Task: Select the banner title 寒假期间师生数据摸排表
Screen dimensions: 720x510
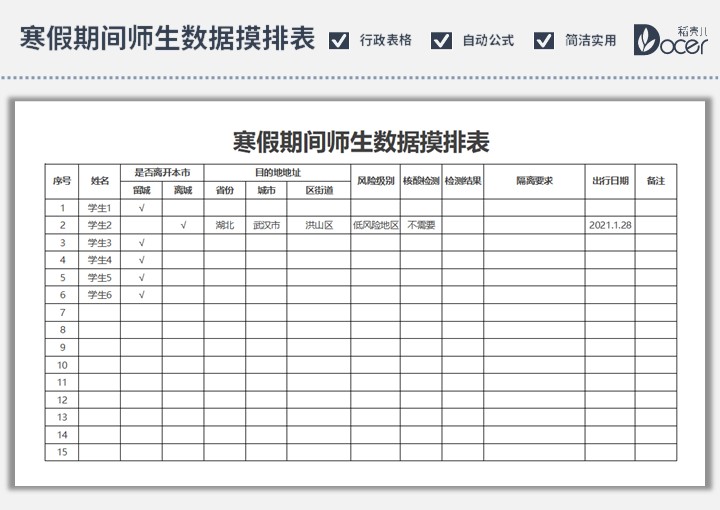Action: click(x=168, y=38)
